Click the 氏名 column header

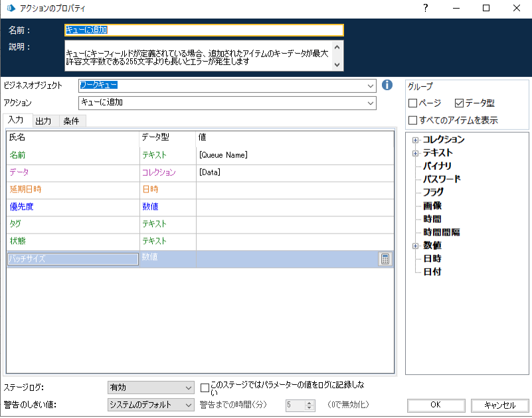click(72, 137)
